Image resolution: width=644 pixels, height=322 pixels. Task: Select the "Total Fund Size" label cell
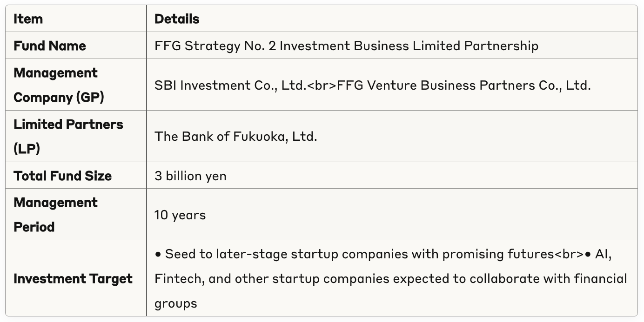click(x=62, y=176)
